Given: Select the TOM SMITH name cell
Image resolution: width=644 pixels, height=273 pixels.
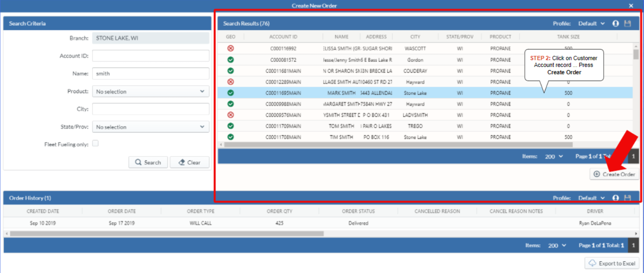Looking at the screenshot, I should point(342,126).
